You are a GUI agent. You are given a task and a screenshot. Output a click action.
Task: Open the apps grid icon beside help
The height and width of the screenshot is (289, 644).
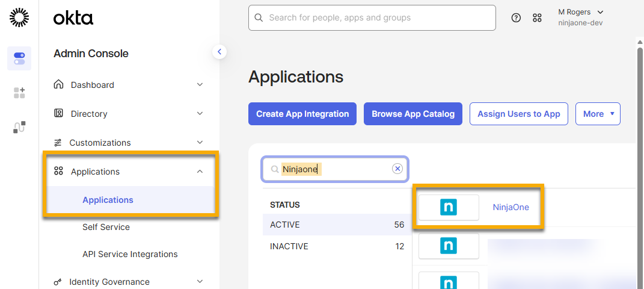tap(537, 18)
